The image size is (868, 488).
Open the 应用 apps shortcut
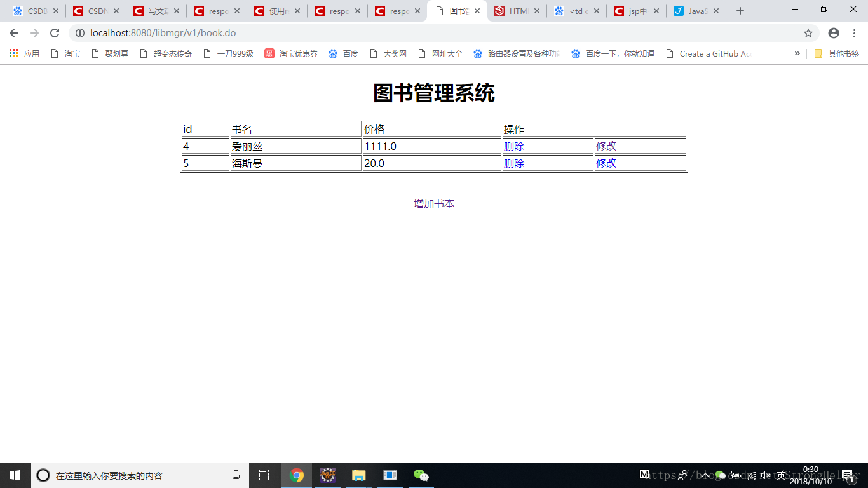[x=24, y=54]
